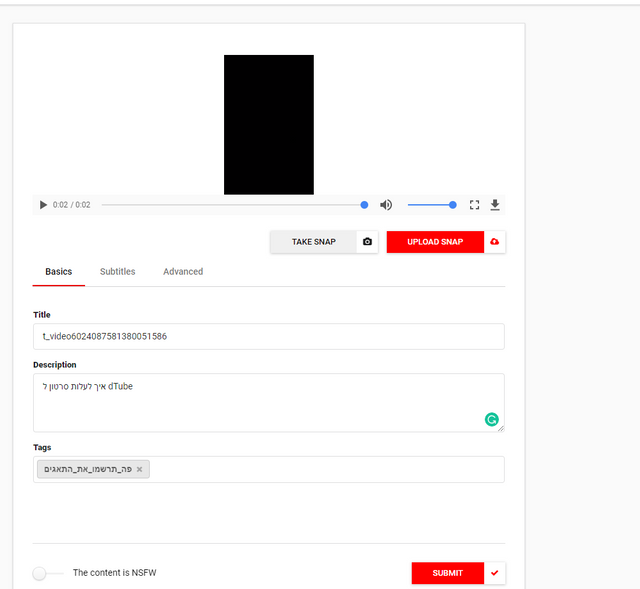Click the cloud upload icon
Viewport: 640px width, 589px height.
(x=495, y=242)
